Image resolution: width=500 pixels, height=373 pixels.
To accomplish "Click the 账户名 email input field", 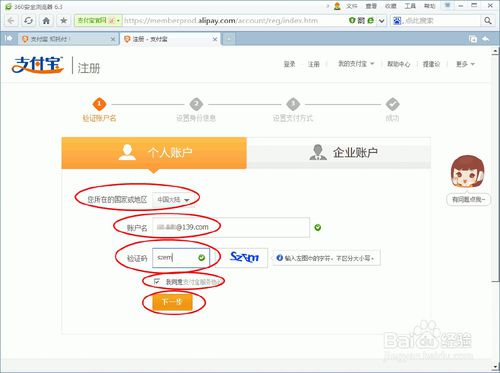I will click(x=231, y=227).
